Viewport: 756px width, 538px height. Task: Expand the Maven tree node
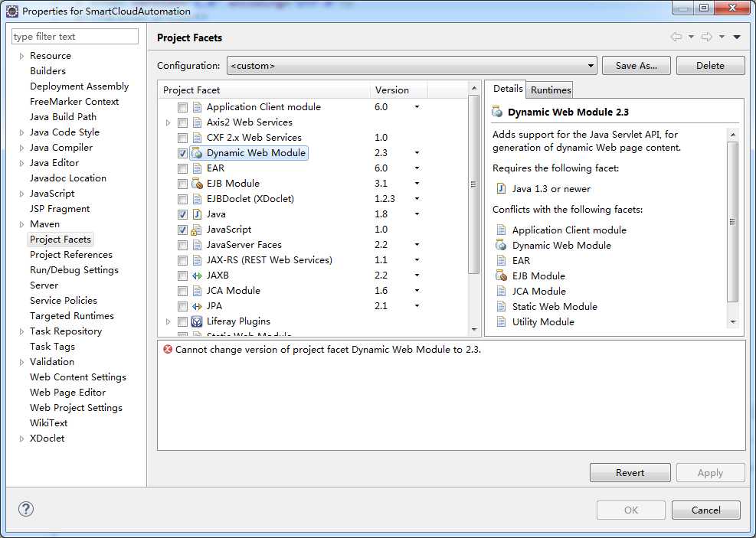click(21, 224)
